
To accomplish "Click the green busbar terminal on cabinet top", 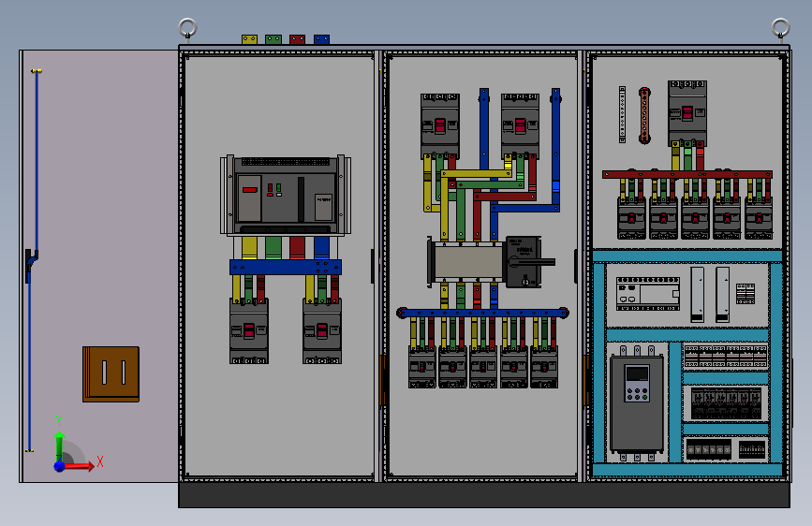I will coord(273,39).
